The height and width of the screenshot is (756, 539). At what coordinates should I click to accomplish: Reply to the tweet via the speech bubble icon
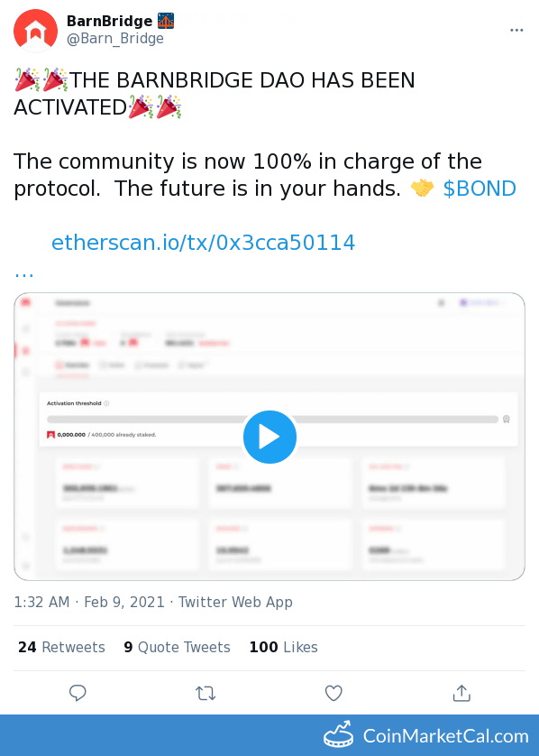[x=78, y=693]
